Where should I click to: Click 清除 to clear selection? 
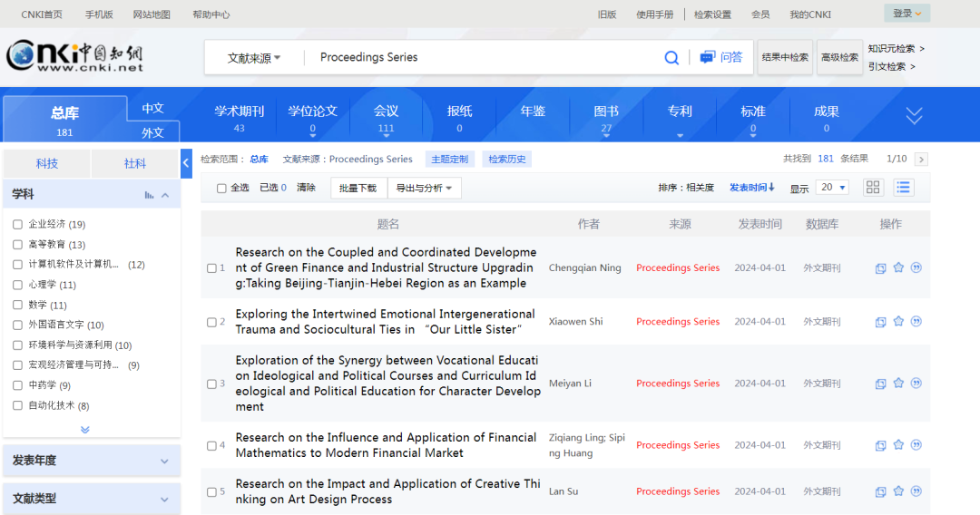tap(307, 188)
